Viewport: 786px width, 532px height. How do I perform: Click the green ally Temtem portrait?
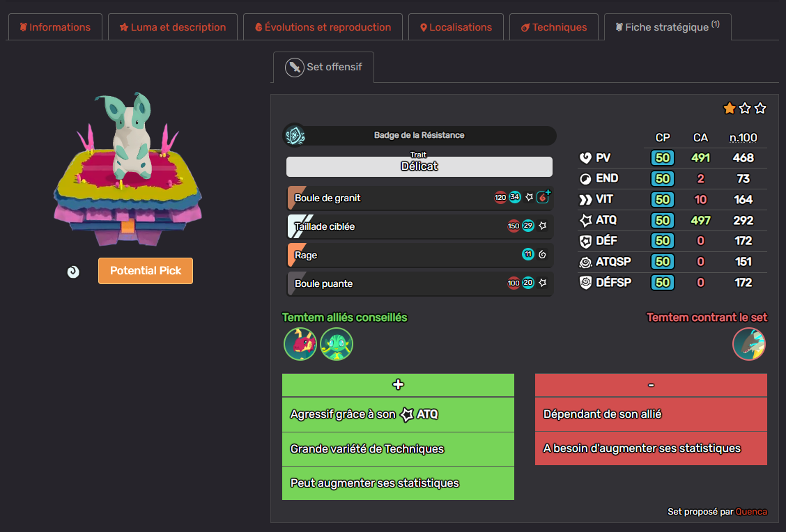(337, 344)
